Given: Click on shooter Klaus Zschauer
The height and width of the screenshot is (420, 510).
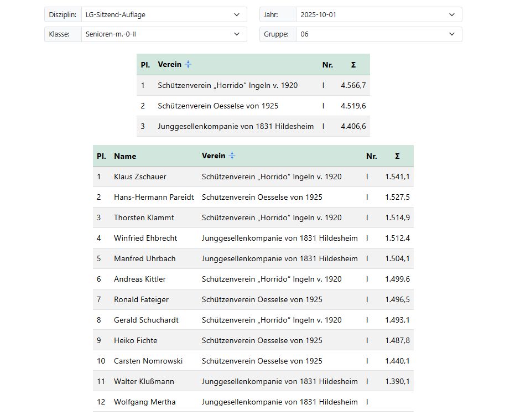Looking at the screenshot, I should click(x=140, y=177).
